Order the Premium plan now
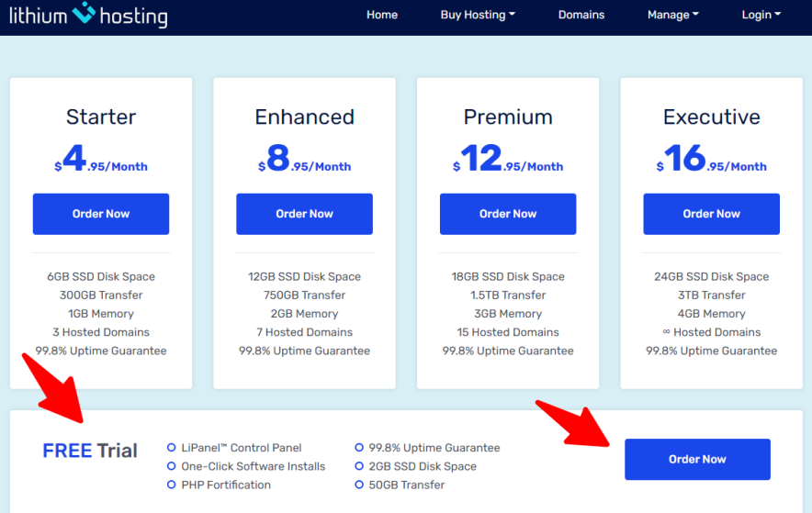The height and width of the screenshot is (513, 812). tap(508, 214)
